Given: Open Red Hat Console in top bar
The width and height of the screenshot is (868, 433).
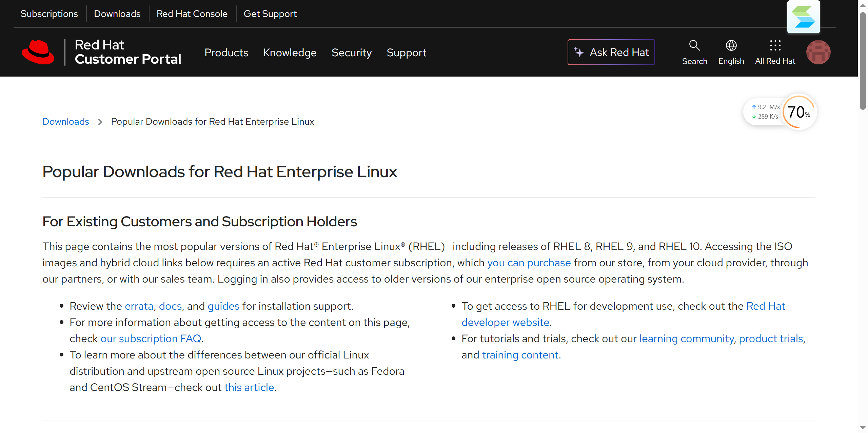Looking at the screenshot, I should pos(192,14).
